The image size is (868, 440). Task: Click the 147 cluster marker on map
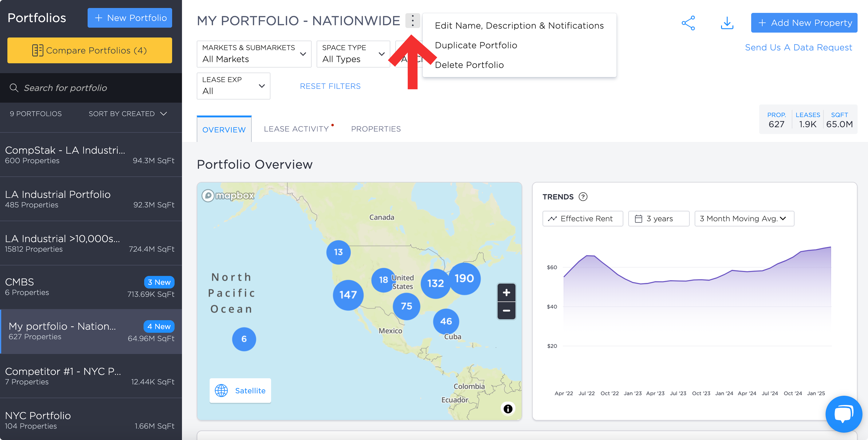click(x=348, y=295)
